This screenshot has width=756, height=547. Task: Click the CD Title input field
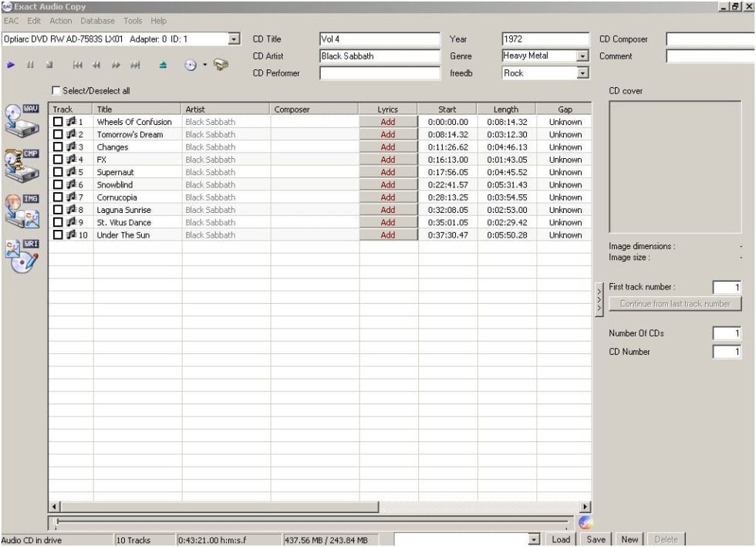(378, 38)
